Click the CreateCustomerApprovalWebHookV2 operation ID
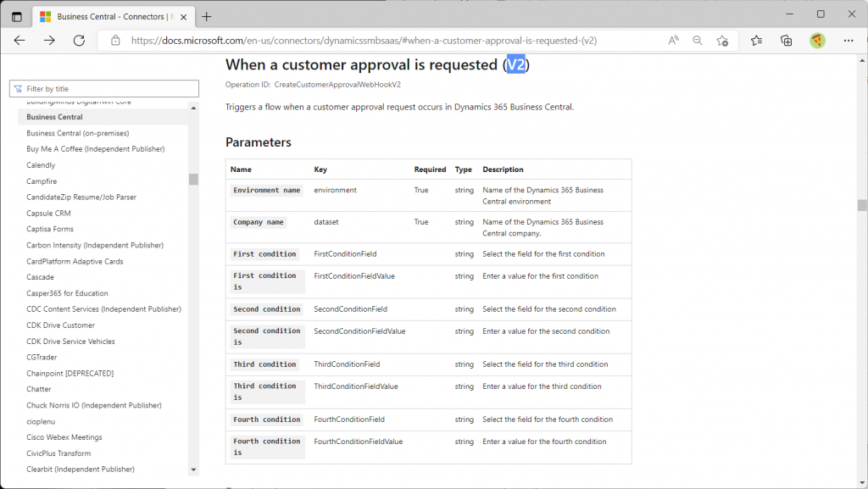Image resolution: width=868 pixels, height=489 pixels. tap(337, 85)
